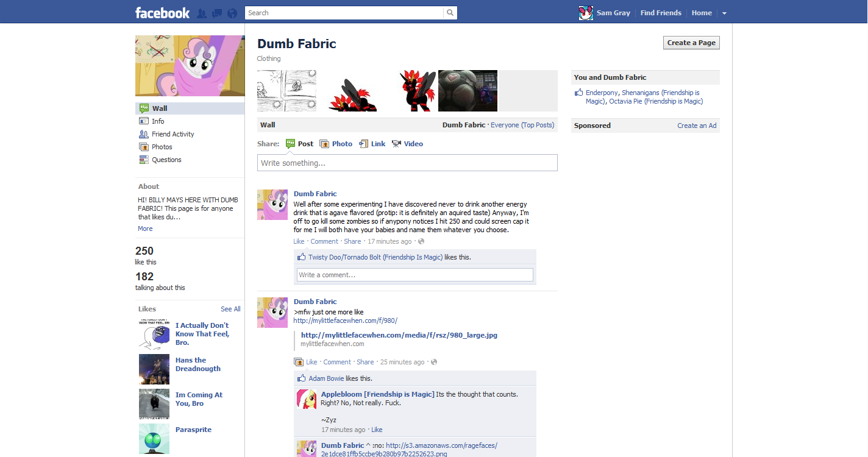This screenshot has height=457, width=868.
Task: Click thumbs-up icon beside Adam Bowie likes
Action: tap(302, 378)
